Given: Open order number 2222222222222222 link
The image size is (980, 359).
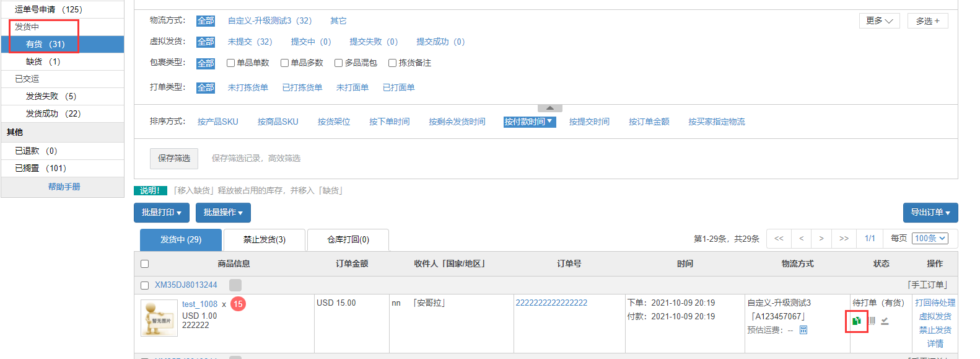Looking at the screenshot, I should tap(551, 303).
